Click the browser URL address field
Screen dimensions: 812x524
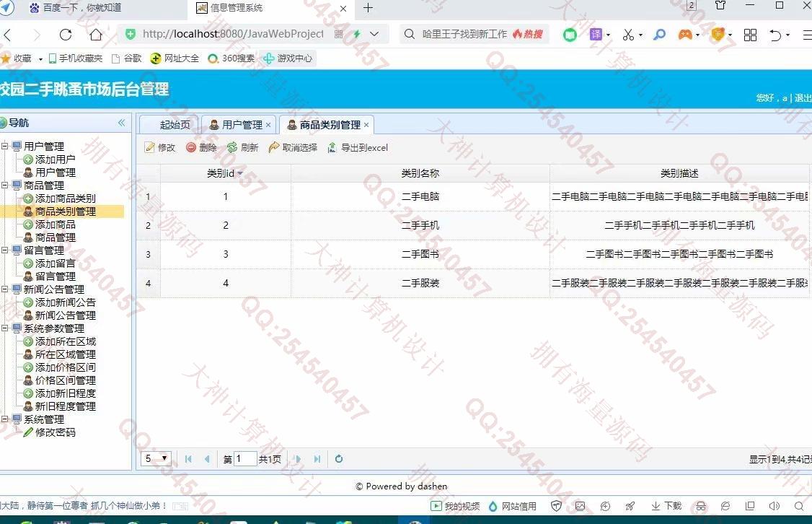[233, 34]
